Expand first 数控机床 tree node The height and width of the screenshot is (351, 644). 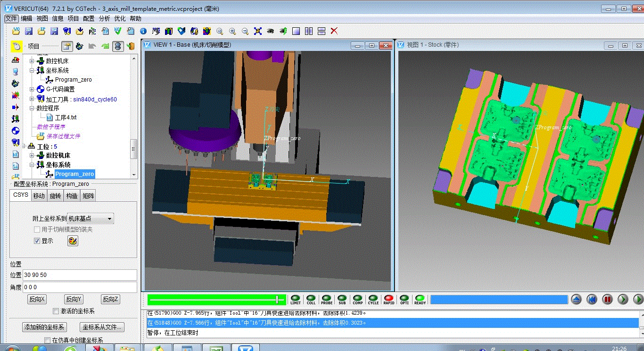pos(32,61)
